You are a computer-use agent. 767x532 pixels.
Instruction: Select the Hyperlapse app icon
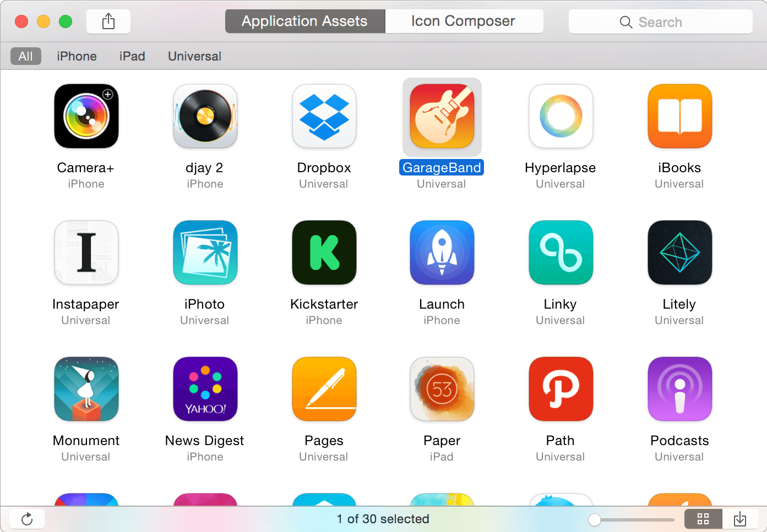[x=561, y=116]
